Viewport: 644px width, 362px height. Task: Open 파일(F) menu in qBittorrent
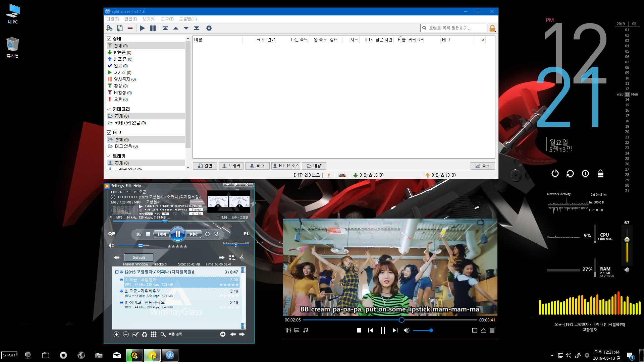(112, 19)
